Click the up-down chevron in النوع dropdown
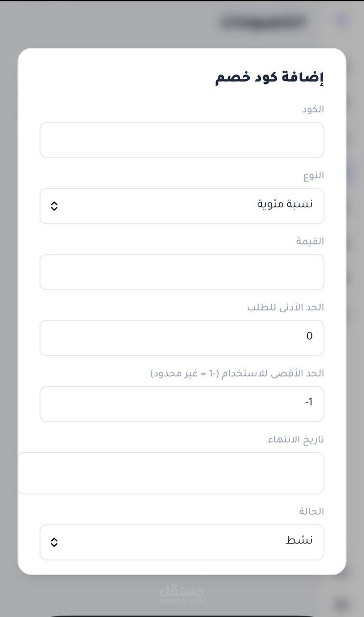364x617 pixels. pyautogui.click(x=54, y=206)
